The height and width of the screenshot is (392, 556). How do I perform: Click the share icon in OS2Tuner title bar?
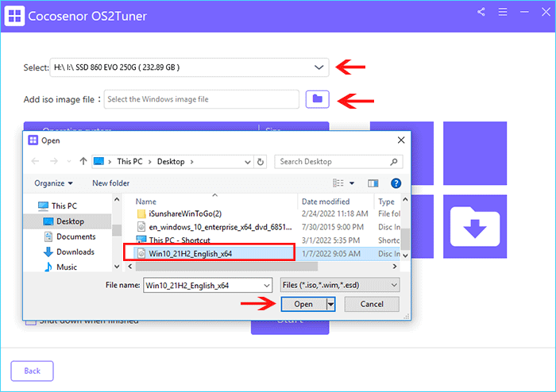coord(481,12)
